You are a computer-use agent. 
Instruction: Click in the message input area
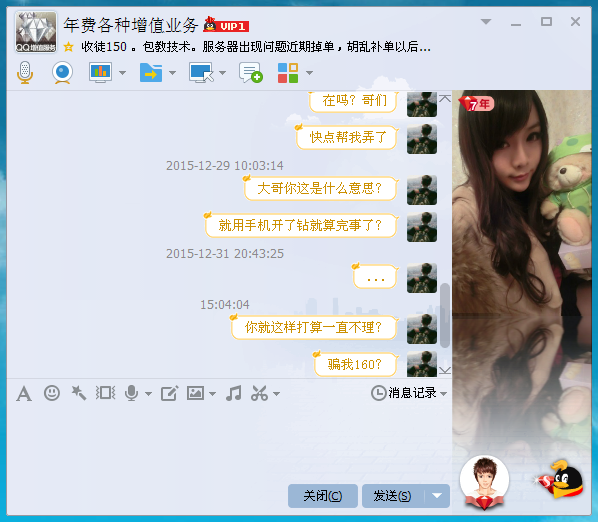[229, 442]
